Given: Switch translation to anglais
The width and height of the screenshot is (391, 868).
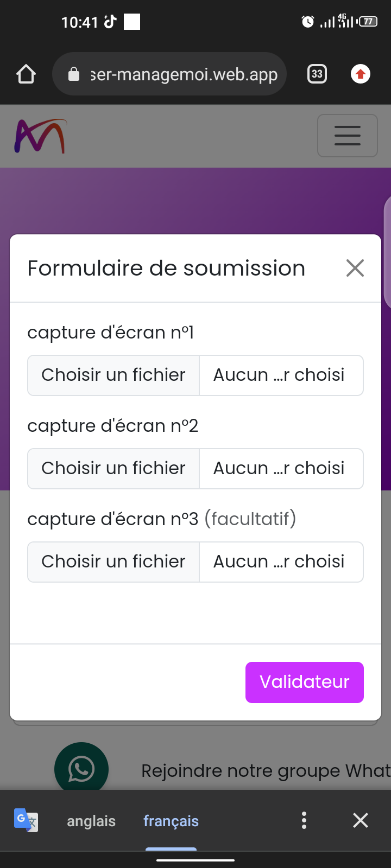Looking at the screenshot, I should [91, 821].
